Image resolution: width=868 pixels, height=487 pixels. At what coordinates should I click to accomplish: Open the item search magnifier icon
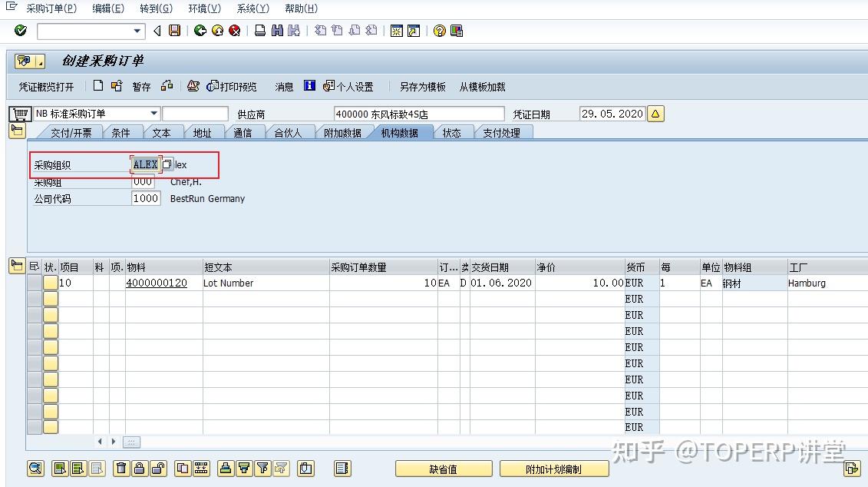pyautogui.click(x=35, y=468)
